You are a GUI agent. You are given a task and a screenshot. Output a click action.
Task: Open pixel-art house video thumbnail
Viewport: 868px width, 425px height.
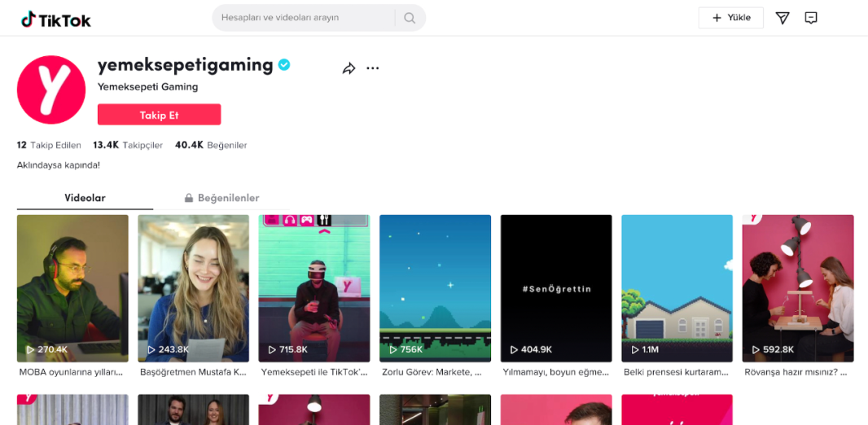pyautogui.click(x=677, y=288)
